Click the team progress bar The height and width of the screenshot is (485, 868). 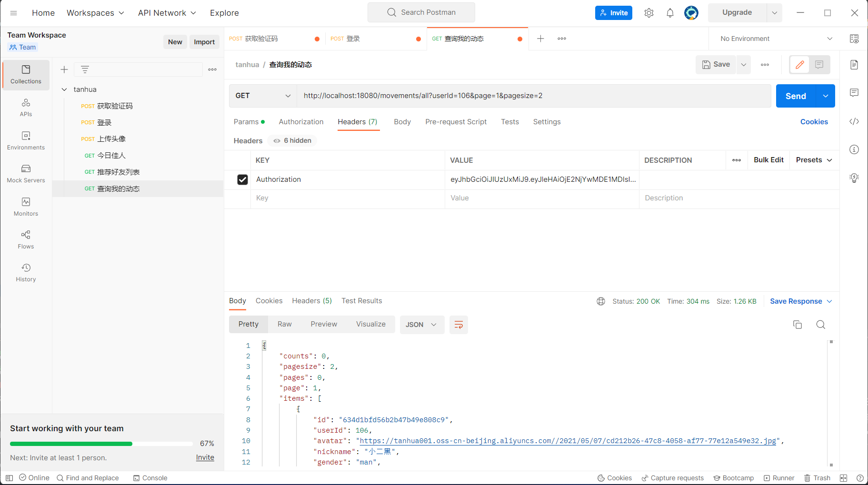click(101, 444)
